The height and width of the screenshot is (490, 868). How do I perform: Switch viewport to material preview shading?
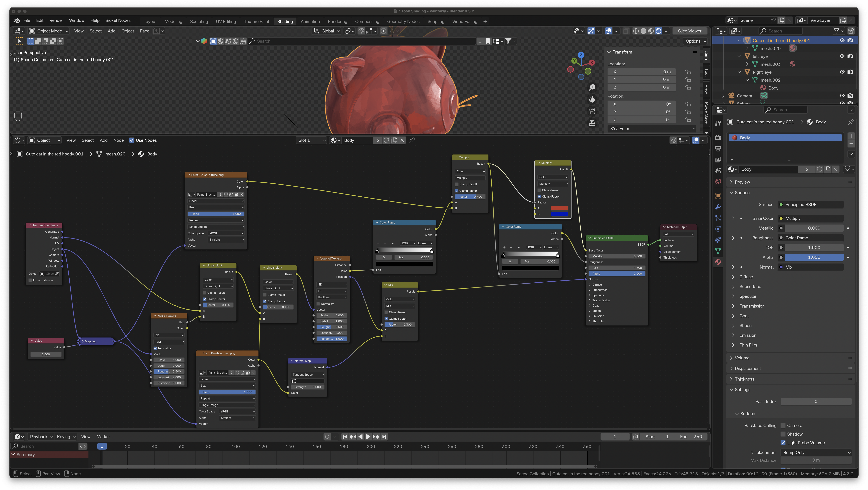pos(651,31)
